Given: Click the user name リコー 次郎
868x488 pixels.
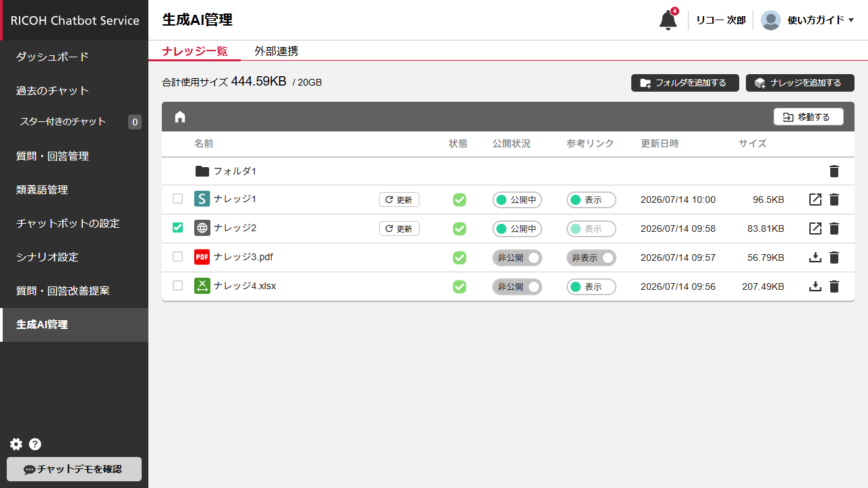Looking at the screenshot, I should click(x=721, y=20).
